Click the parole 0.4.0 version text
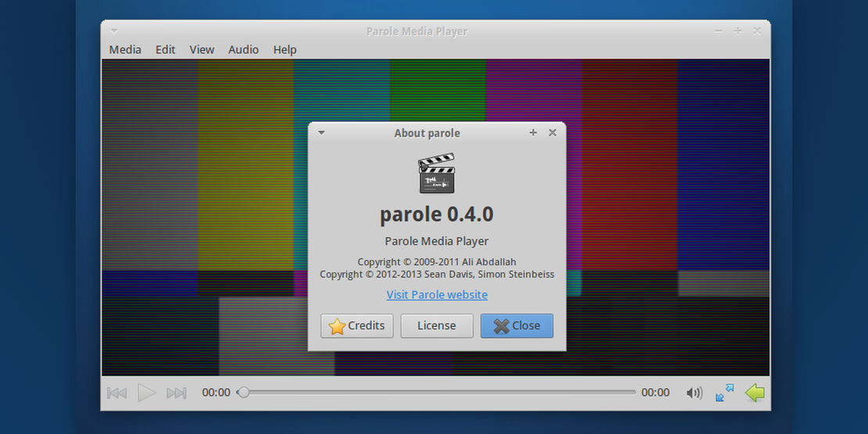This screenshot has height=434, width=868. [437, 214]
